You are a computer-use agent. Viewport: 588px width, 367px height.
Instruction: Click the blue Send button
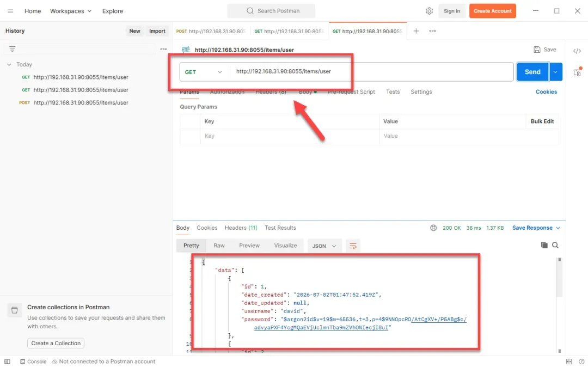[x=532, y=72]
